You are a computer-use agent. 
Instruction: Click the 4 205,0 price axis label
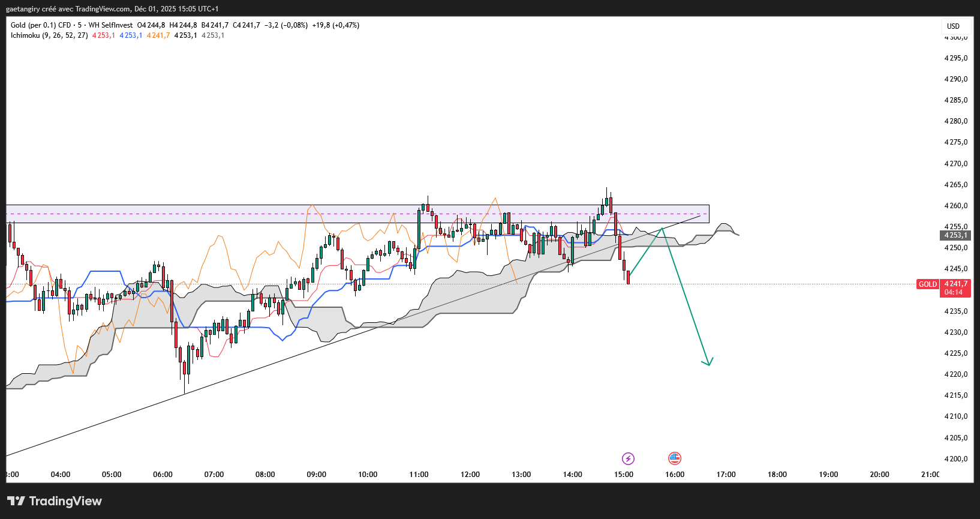pyautogui.click(x=956, y=438)
